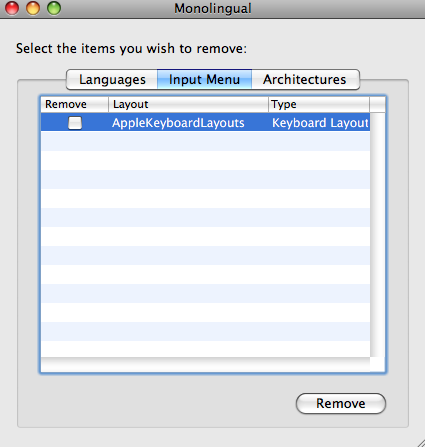This screenshot has width=425, height=447.
Task: Select the Input Menu tab
Action: click(204, 80)
